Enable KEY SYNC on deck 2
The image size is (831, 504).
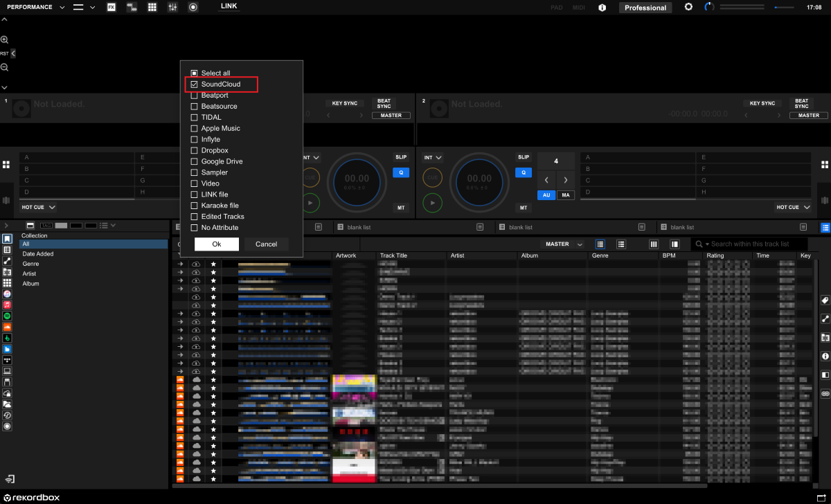762,103
